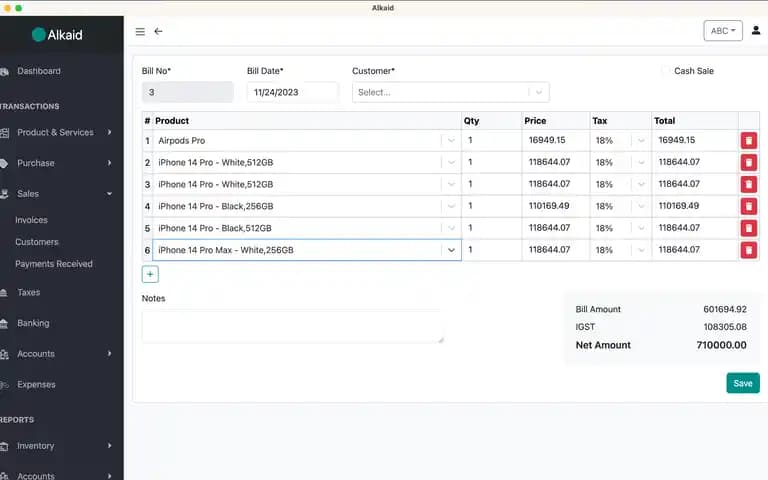Click the Taxes sidebar icon

[x=4, y=293]
